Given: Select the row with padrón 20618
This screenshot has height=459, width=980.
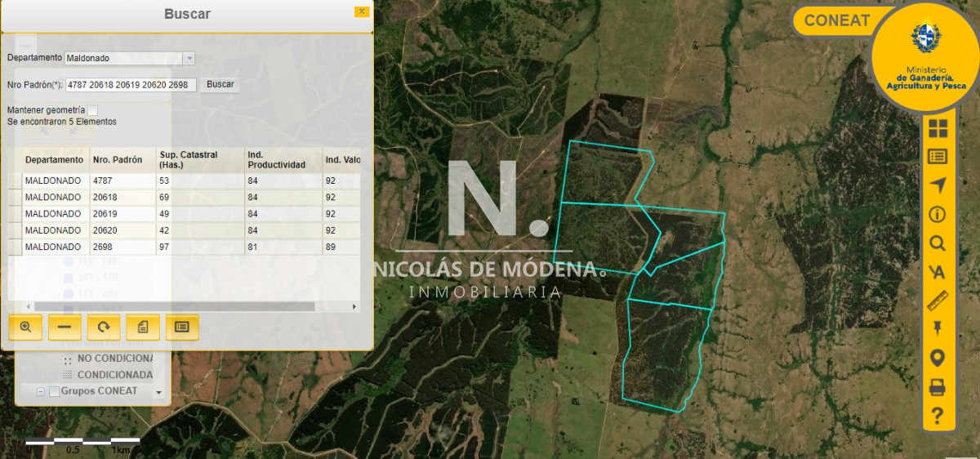Looking at the screenshot, I should coord(185,197).
